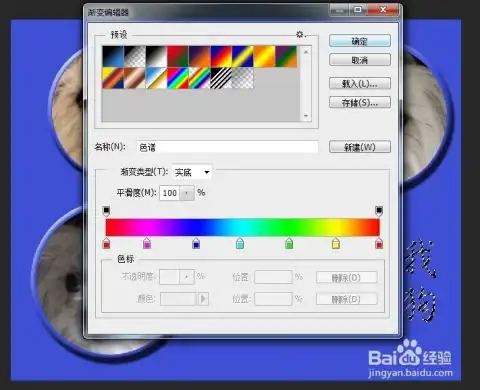
Task: Select the green color stop
Action: click(289, 243)
